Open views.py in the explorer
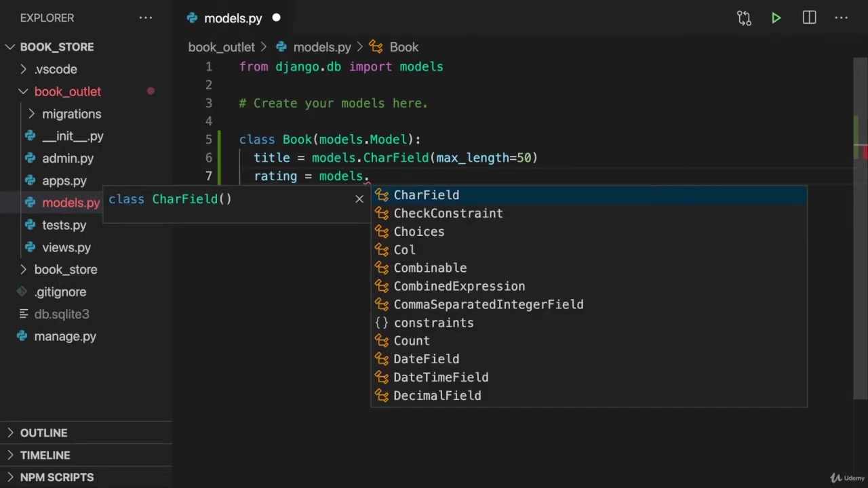The image size is (868, 488). click(66, 247)
